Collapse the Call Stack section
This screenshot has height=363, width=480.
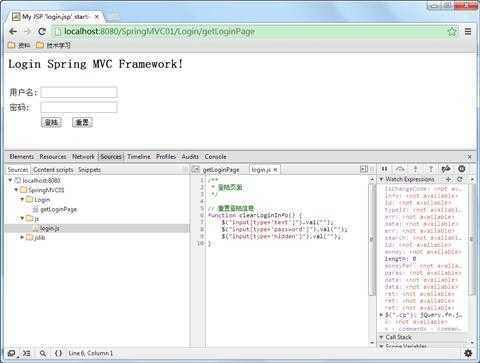pos(381,337)
